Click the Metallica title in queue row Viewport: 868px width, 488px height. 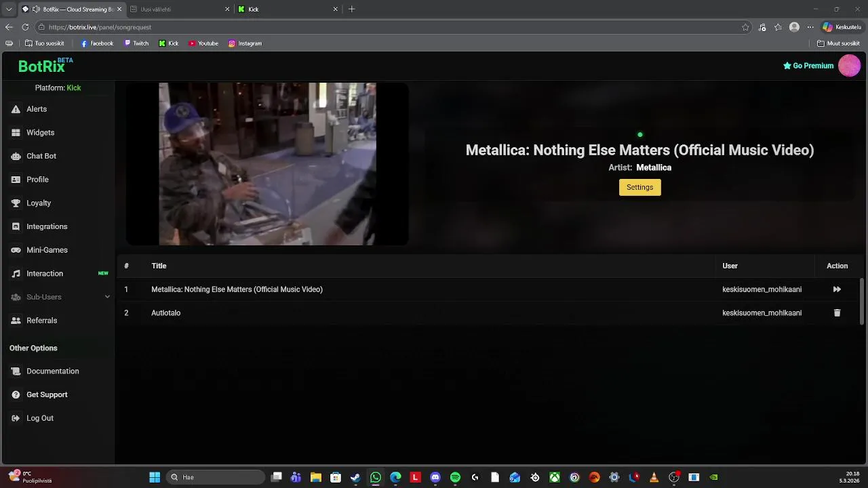[237, 289]
